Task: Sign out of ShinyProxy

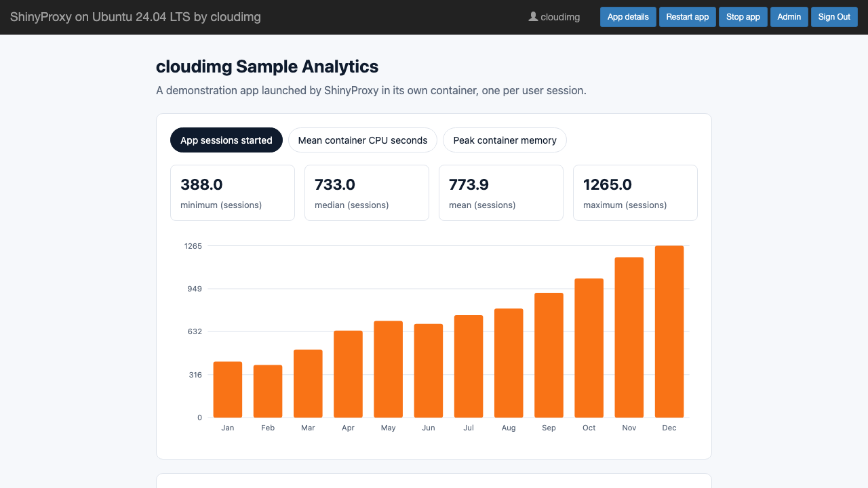Action: tap(834, 17)
